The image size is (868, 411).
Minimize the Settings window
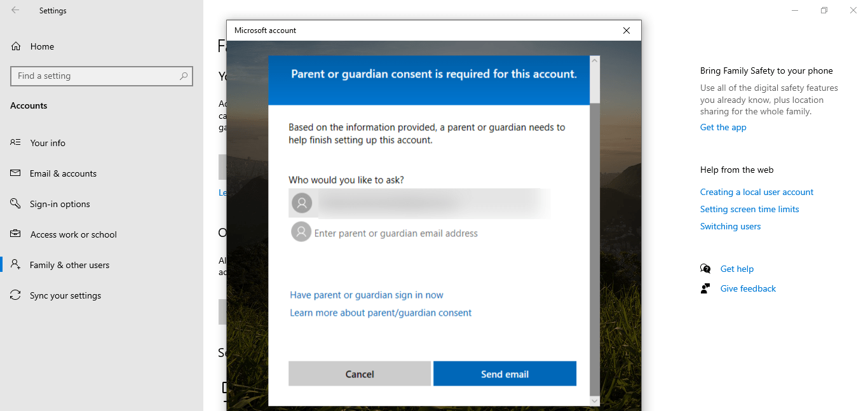pos(795,10)
